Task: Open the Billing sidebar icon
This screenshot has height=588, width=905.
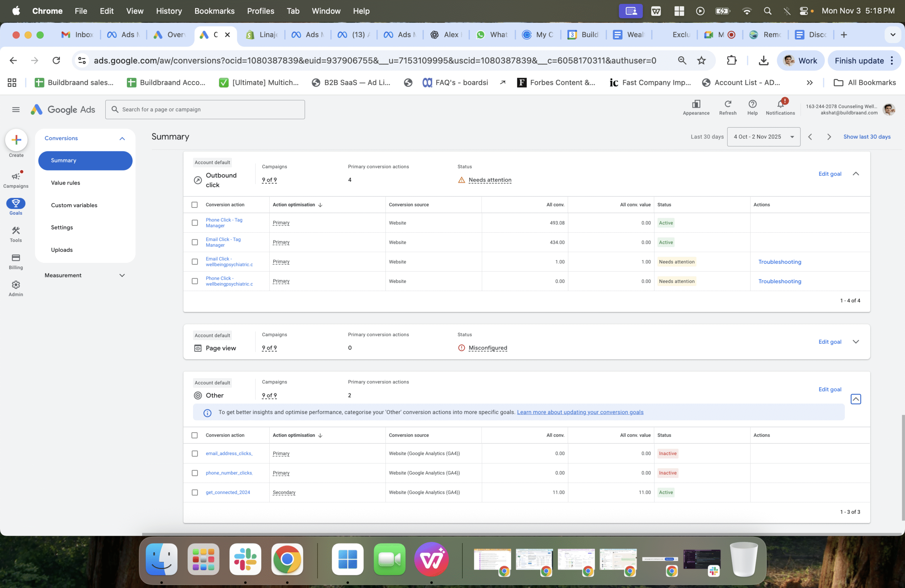Action: click(16, 258)
